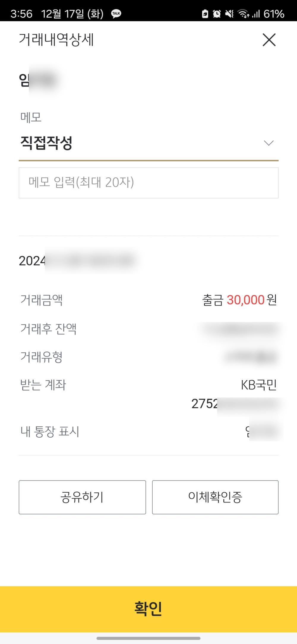Tap the battery saver status icon
The height and width of the screenshot is (644, 297).
point(205,14)
